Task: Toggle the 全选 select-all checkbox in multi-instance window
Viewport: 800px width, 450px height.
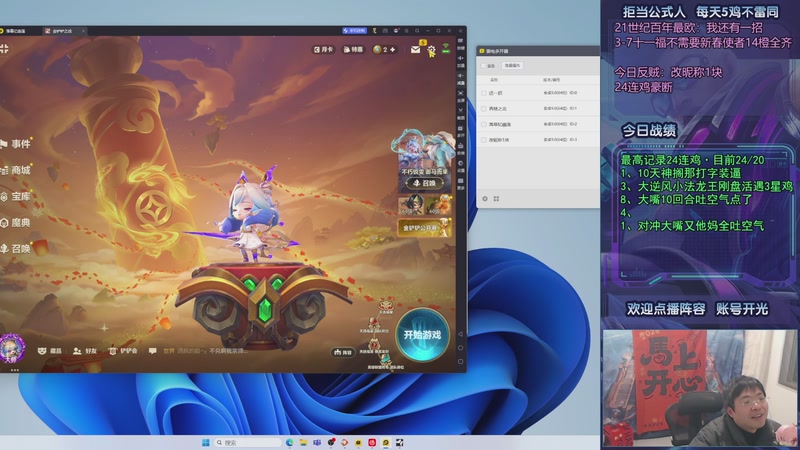Action: (x=484, y=66)
